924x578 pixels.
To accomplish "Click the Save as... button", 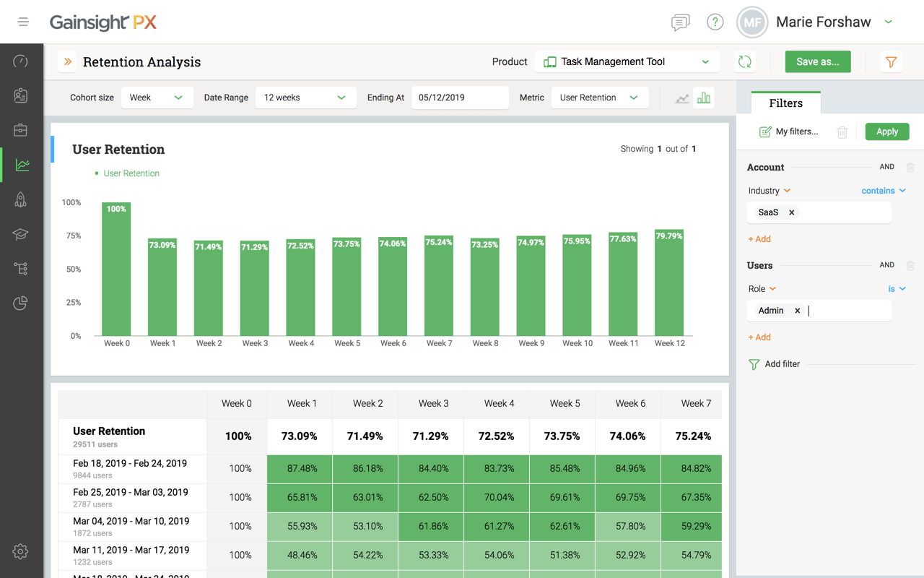I will point(818,62).
